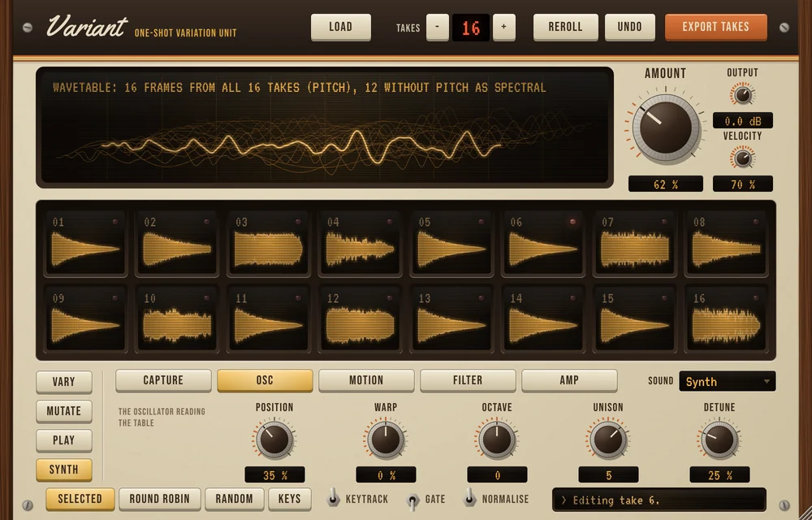
Task: Click the REROLL button
Action: pyautogui.click(x=565, y=27)
